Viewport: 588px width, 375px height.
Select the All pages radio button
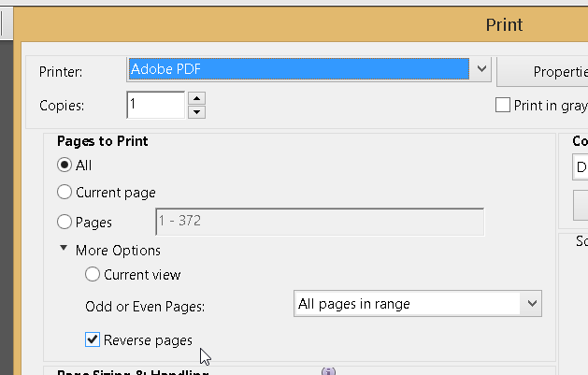[x=65, y=165]
